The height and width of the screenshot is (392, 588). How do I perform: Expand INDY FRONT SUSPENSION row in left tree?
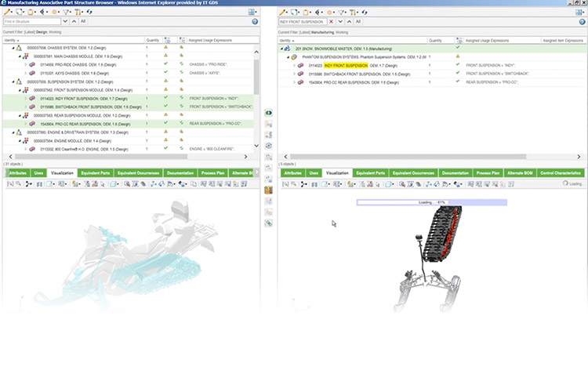point(25,98)
